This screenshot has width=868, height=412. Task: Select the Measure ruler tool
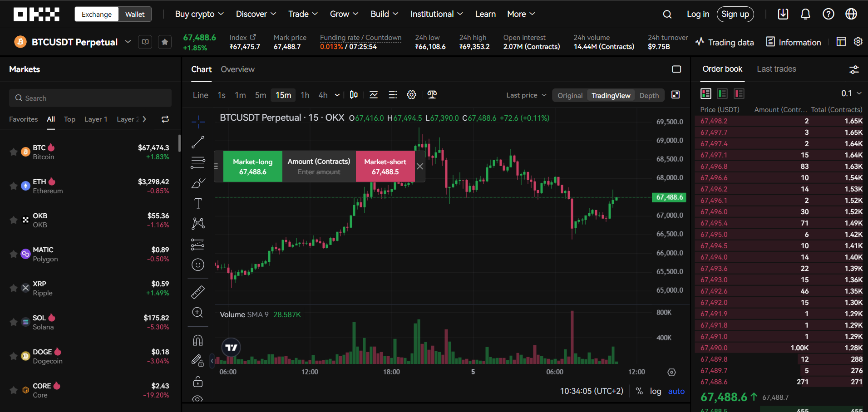pos(198,292)
